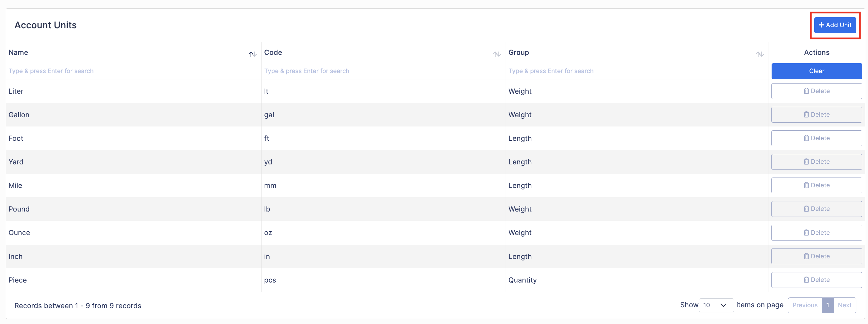Click the 'ft' code cell
The image size is (868, 324).
coord(384,138)
